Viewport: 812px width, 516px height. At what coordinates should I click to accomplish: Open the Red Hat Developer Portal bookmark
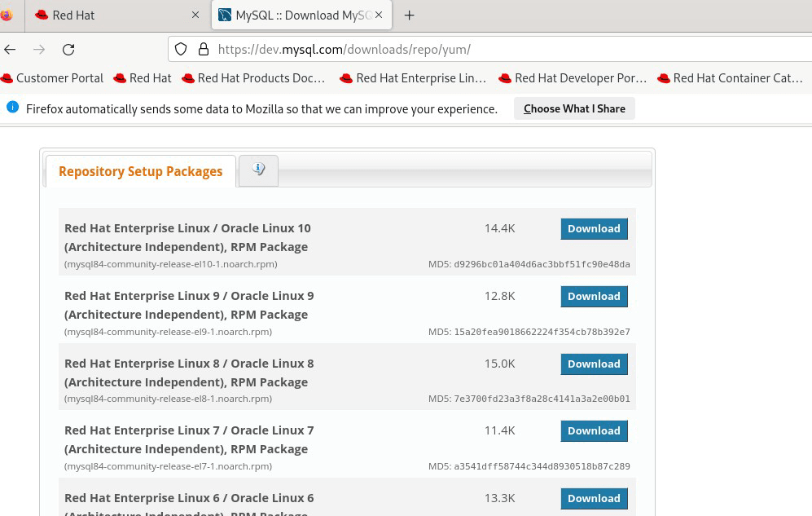click(x=573, y=78)
